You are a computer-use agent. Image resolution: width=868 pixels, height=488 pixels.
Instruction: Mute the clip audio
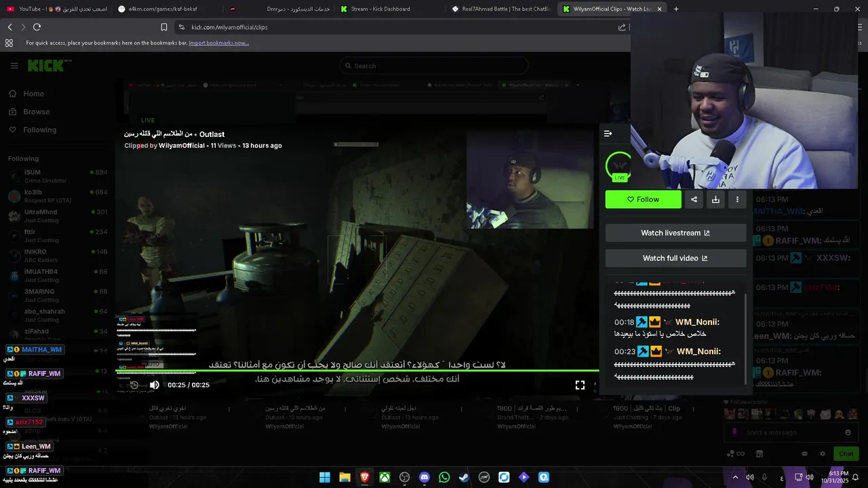pos(155,385)
